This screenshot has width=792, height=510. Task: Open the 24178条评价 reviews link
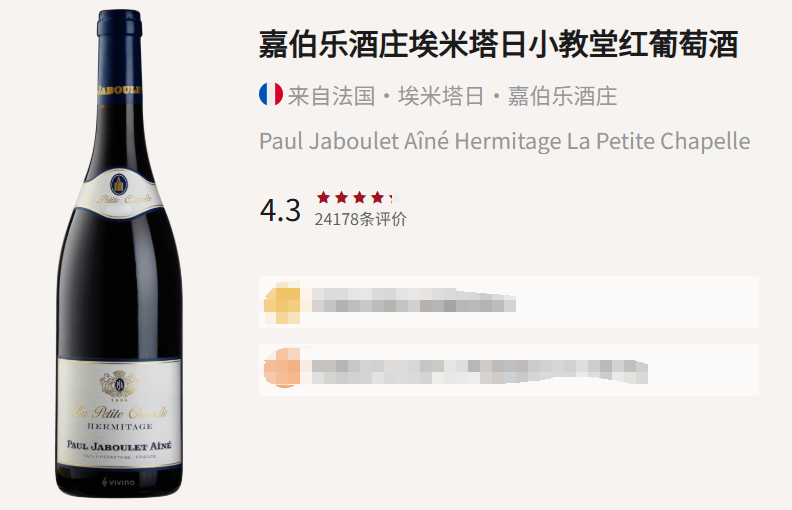pyautogui.click(x=361, y=219)
